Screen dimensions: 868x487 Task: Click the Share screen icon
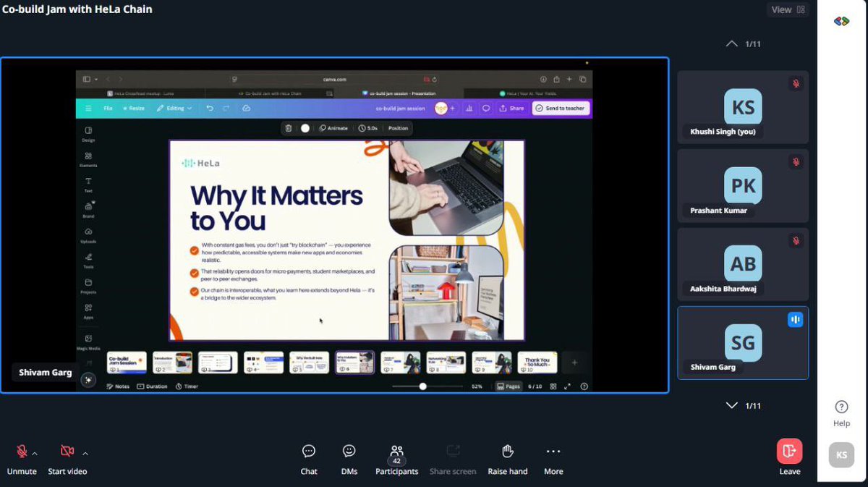pos(453,452)
